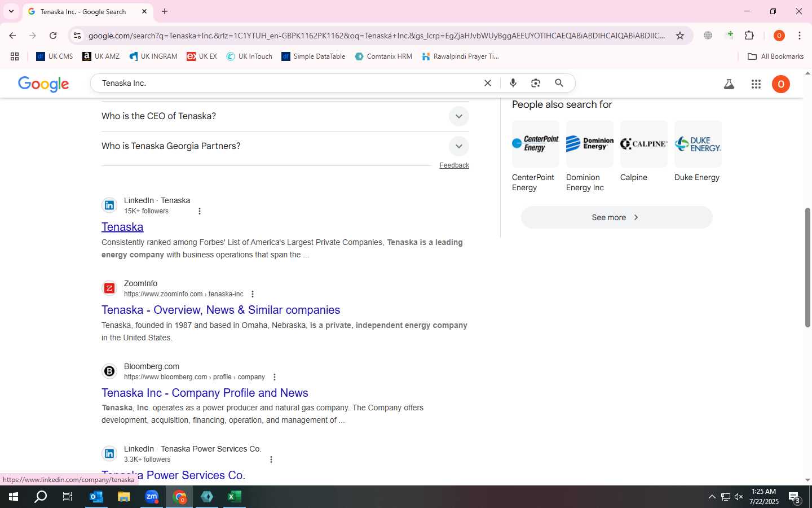Open the Simple DataTable bookmark
The width and height of the screenshot is (812, 508).
click(x=314, y=56)
